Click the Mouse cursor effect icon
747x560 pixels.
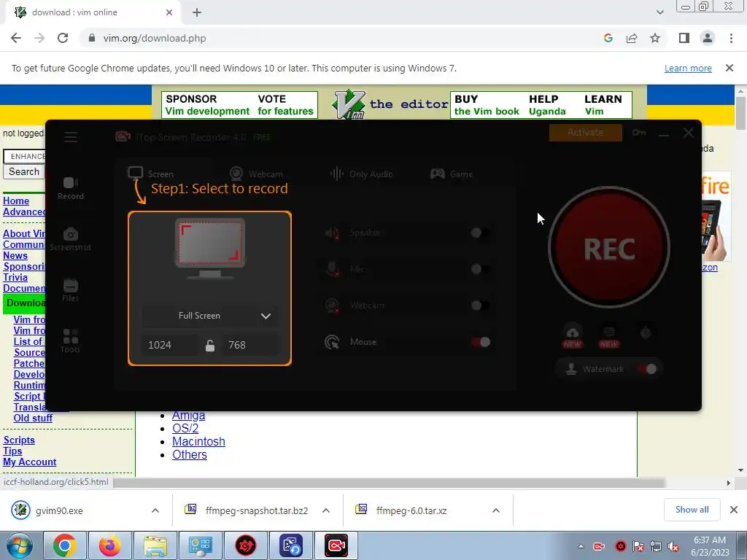332,342
